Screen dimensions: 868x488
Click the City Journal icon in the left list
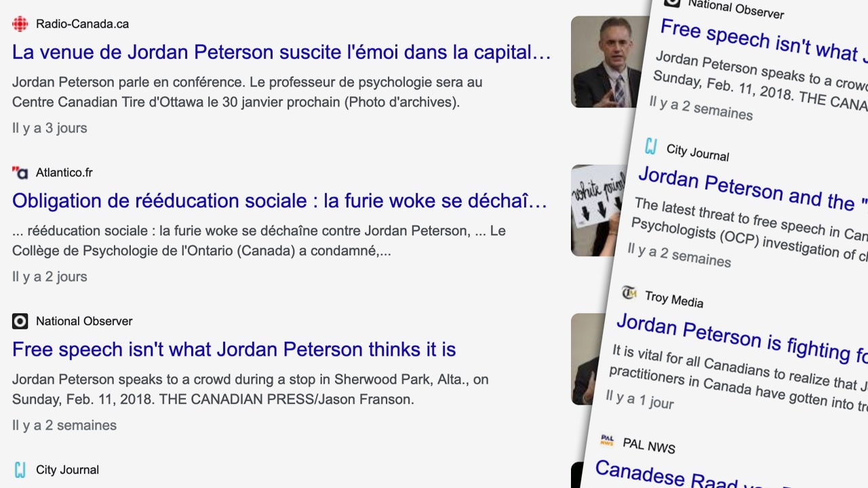coord(20,470)
